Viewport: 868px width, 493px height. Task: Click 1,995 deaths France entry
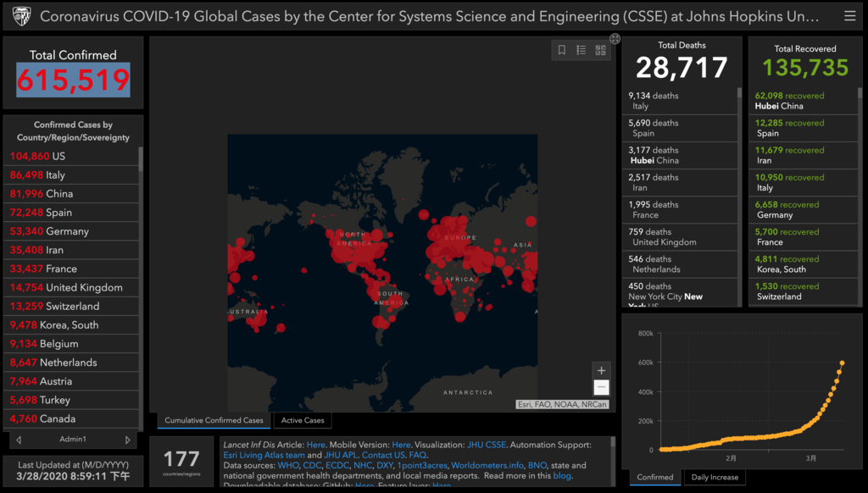(x=679, y=210)
